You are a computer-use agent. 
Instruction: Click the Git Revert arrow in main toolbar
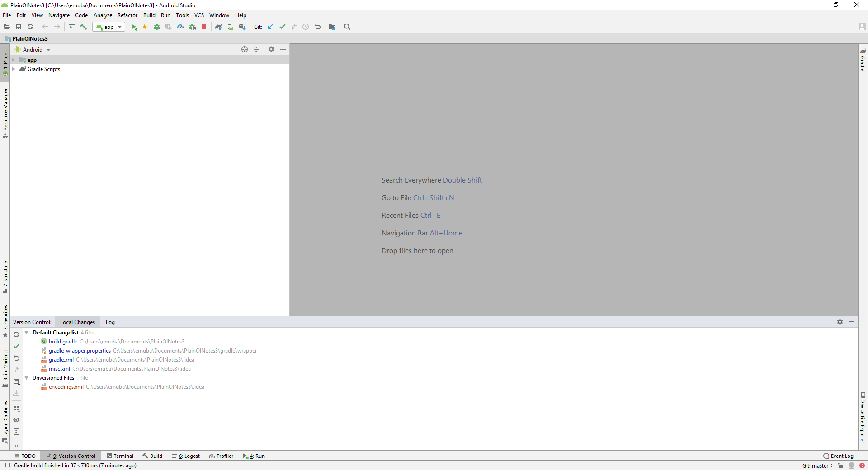pyautogui.click(x=317, y=27)
